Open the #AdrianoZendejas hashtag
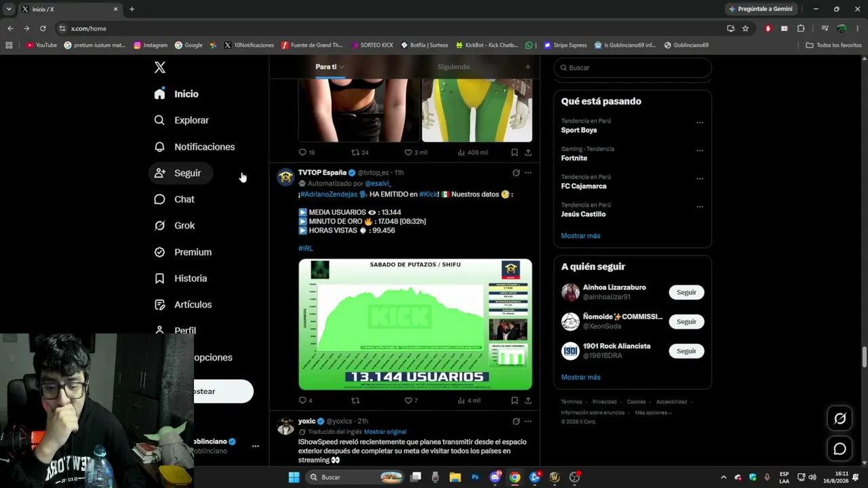The image size is (868, 488). pos(329,195)
